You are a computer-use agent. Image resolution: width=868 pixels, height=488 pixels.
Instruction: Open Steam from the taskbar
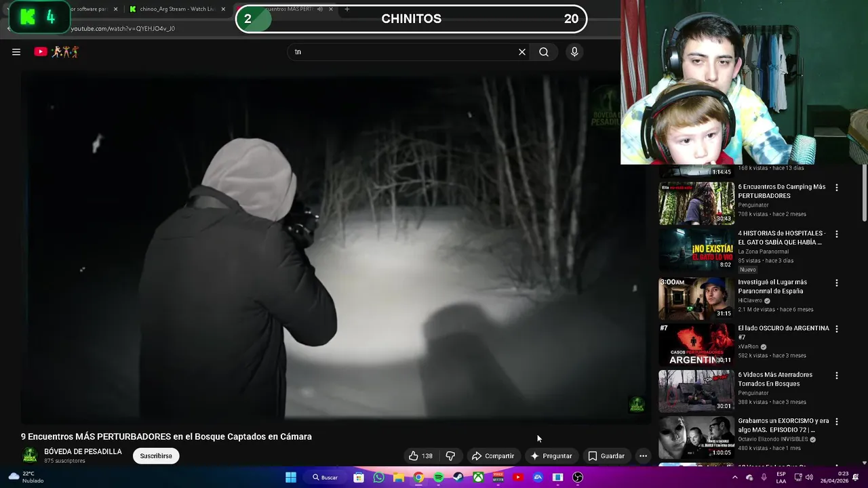tap(458, 477)
